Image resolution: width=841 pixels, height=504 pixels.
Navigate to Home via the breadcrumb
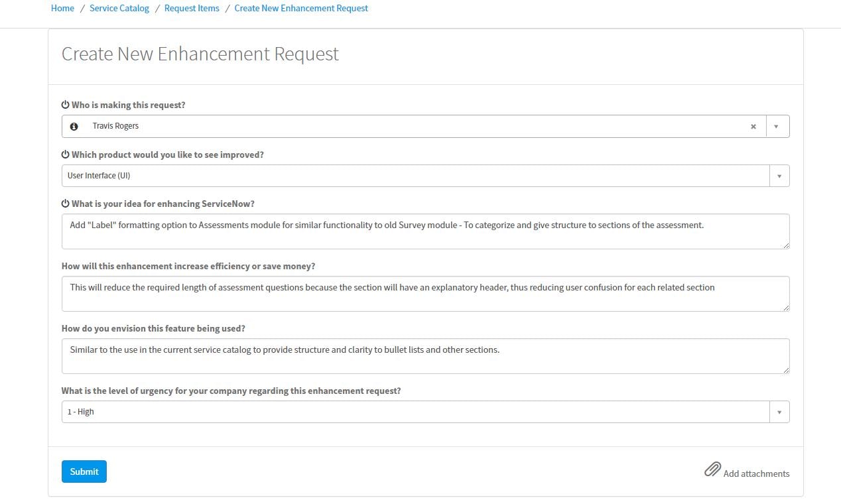pos(62,8)
